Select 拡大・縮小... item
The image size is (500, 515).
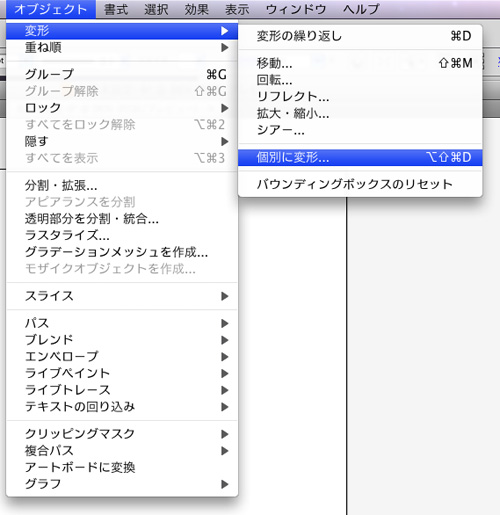click(360, 113)
